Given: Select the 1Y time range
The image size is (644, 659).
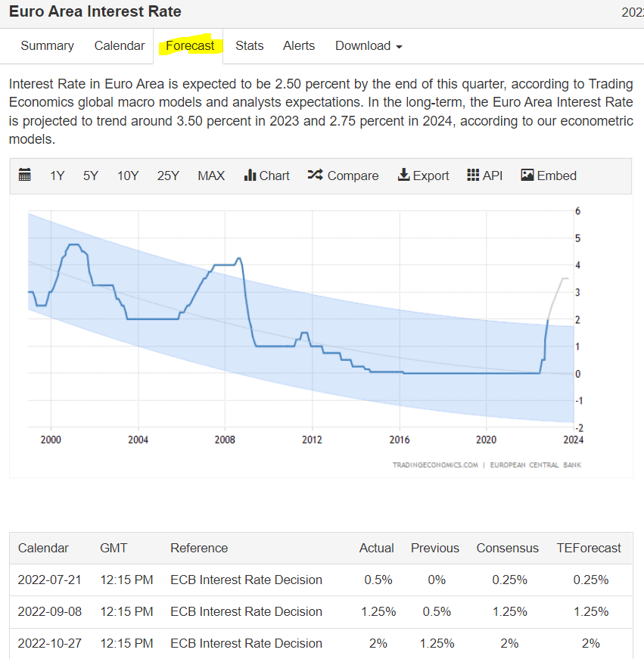Looking at the screenshot, I should pyautogui.click(x=58, y=176).
